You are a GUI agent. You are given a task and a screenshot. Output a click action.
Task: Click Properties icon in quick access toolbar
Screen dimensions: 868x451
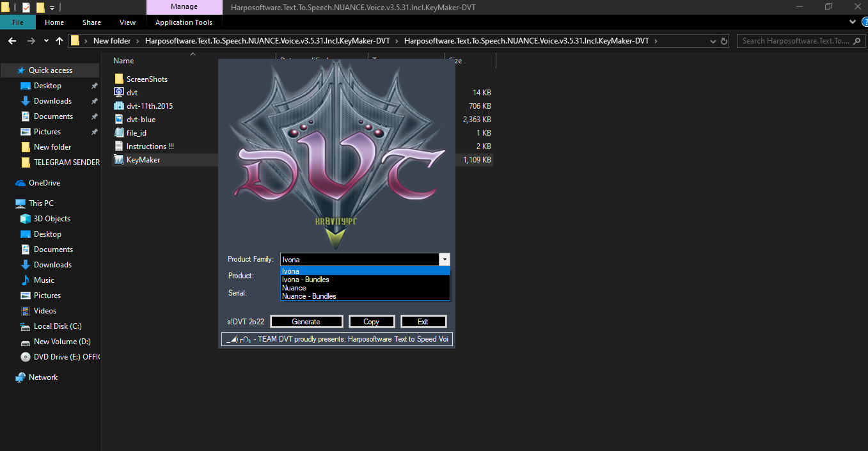pyautogui.click(x=26, y=8)
